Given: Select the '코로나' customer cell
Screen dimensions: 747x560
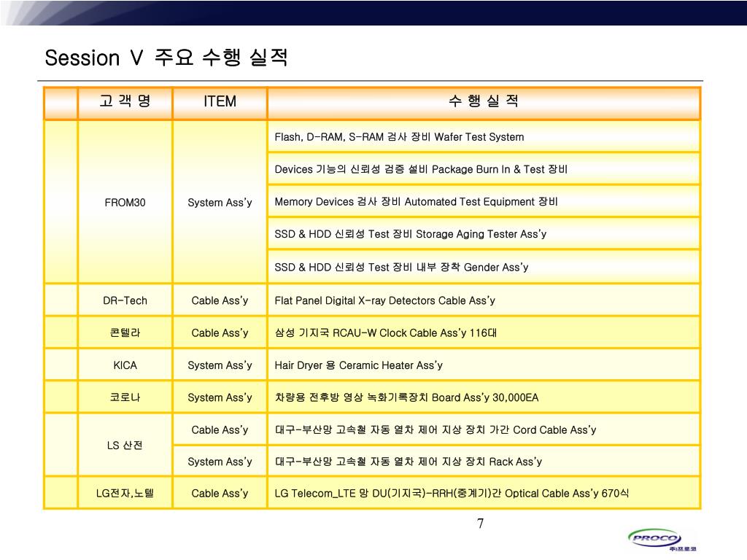Looking at the screenshot, I should [x=125, y=397].
